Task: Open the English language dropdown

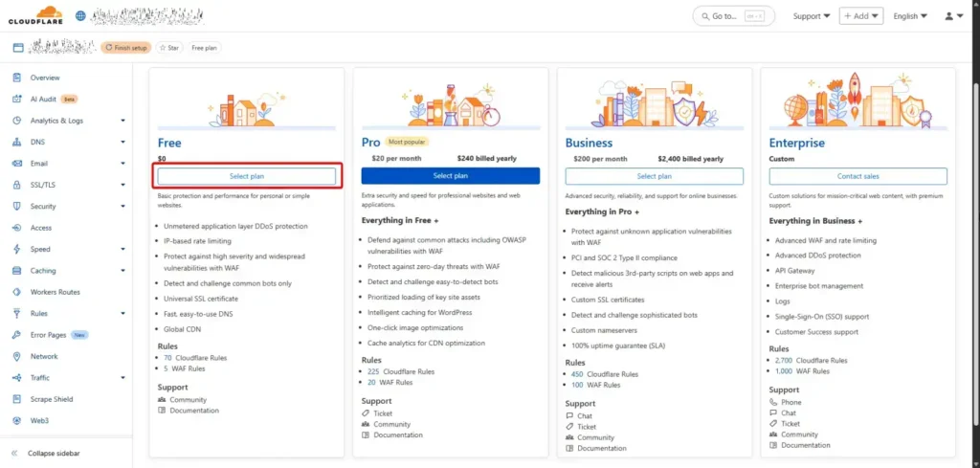Action: [x=910, y=16]
